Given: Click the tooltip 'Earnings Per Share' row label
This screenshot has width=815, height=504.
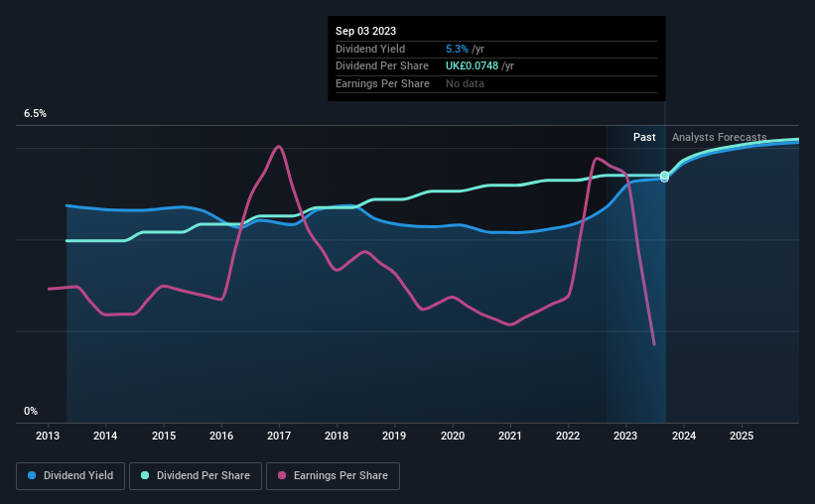Looking at the screenshot, I should coord(382,83).
